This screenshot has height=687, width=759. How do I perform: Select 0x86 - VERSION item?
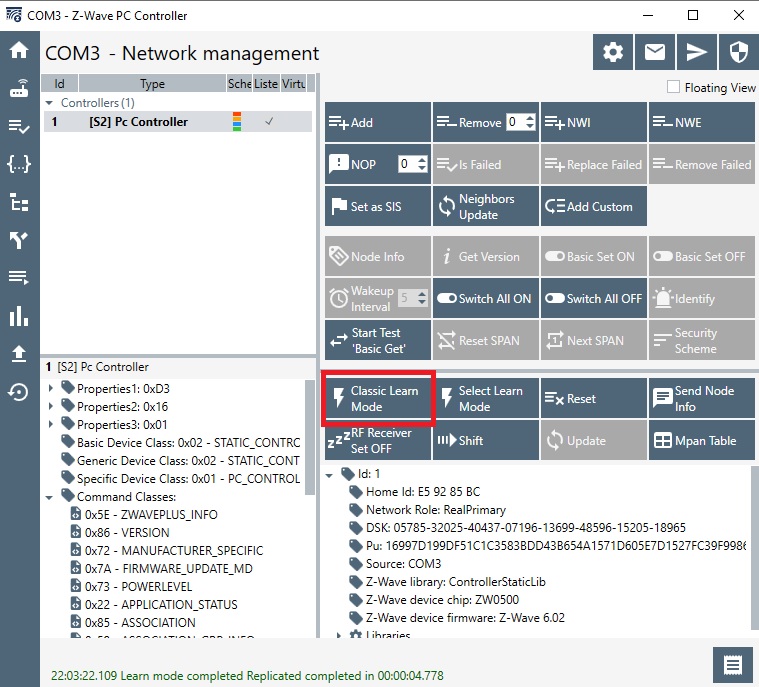(x=127, y=532)
